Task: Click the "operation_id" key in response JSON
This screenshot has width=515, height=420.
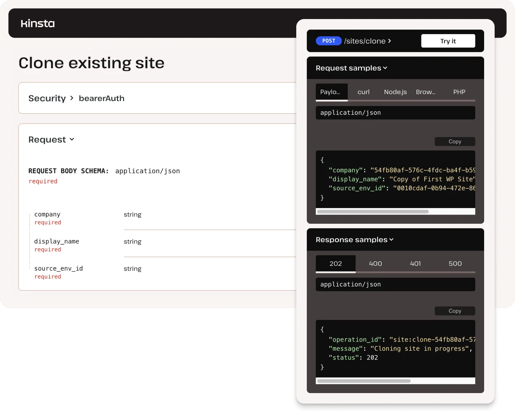Action: click(355, 340)
